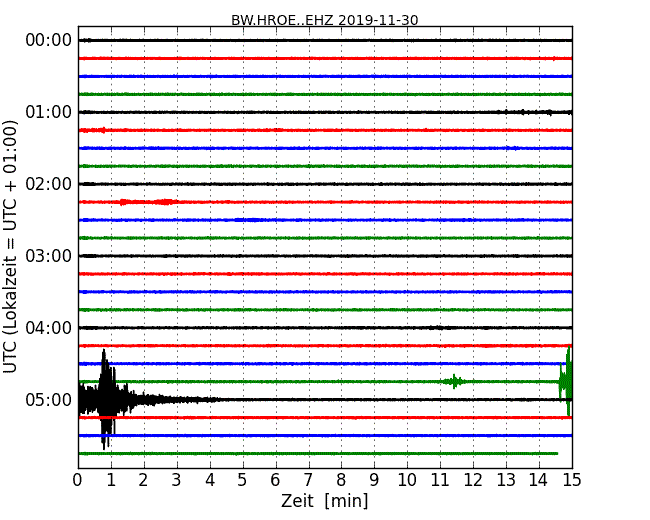
Task: Click the large green burst at minute 15
Action: pyautogui.click(x=566, y=381)
